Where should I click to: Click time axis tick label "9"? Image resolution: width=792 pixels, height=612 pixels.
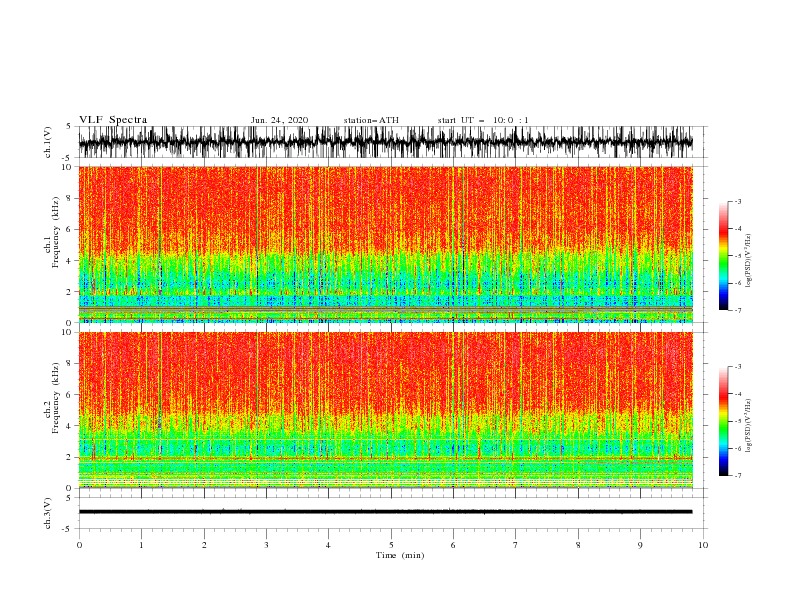[x=640, y=545]
